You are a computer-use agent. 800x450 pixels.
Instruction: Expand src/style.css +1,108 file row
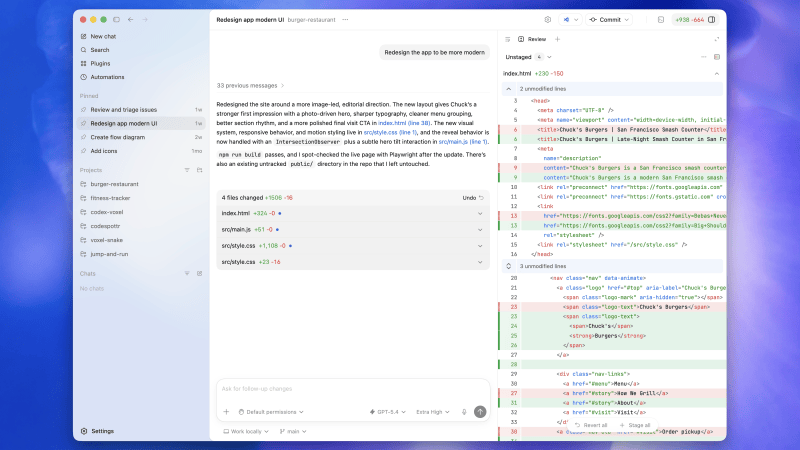click(352, 246)
